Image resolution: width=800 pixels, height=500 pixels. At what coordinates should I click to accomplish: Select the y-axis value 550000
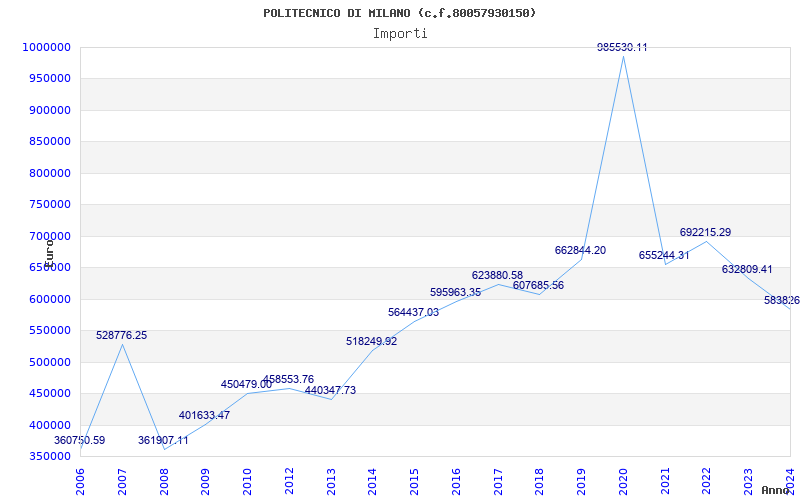[49, 331]
